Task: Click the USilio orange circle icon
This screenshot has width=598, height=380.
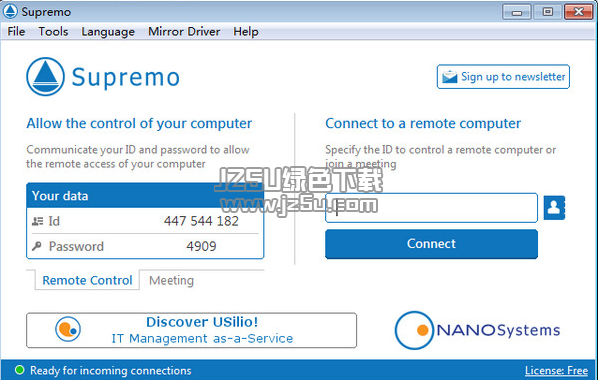Action: point(68,329)
